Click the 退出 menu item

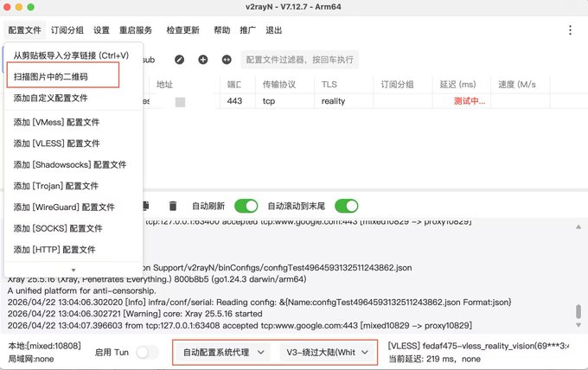point(274,30)
